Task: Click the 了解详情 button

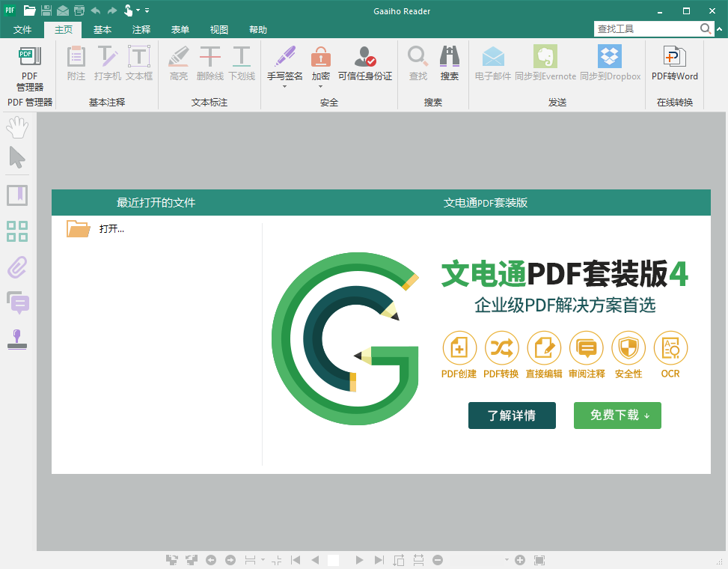Action: pos(512,416)
